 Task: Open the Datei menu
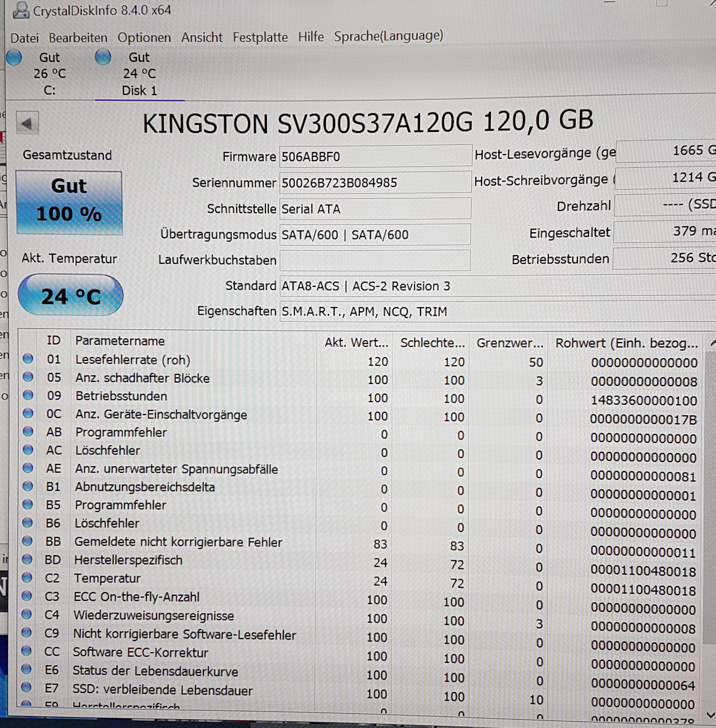click(25, 38)
